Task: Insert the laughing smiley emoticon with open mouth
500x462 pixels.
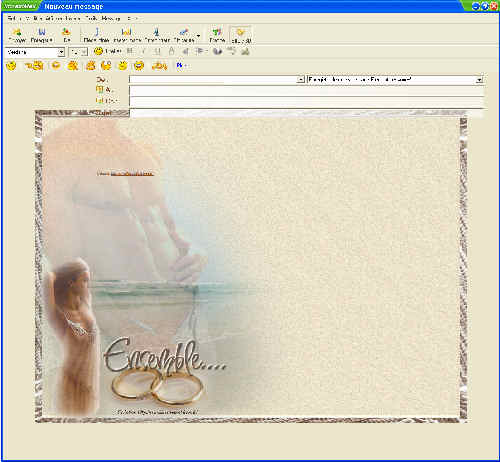Action: tap(139, 66)
